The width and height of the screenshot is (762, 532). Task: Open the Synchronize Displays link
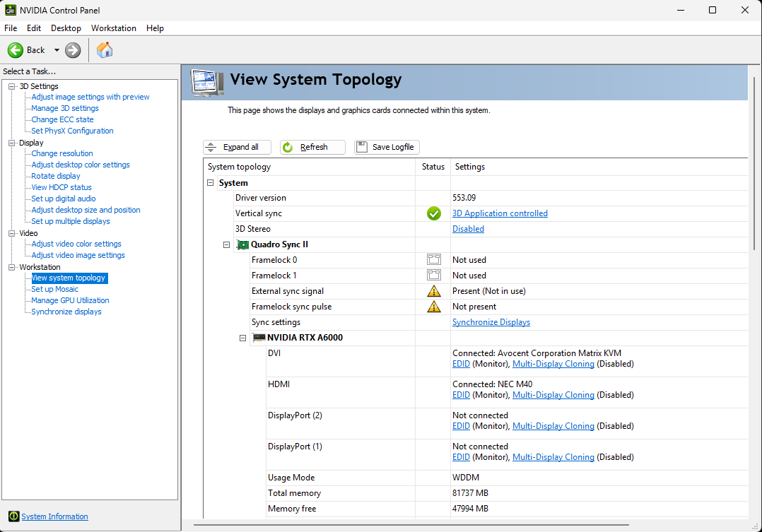[491, 322]
